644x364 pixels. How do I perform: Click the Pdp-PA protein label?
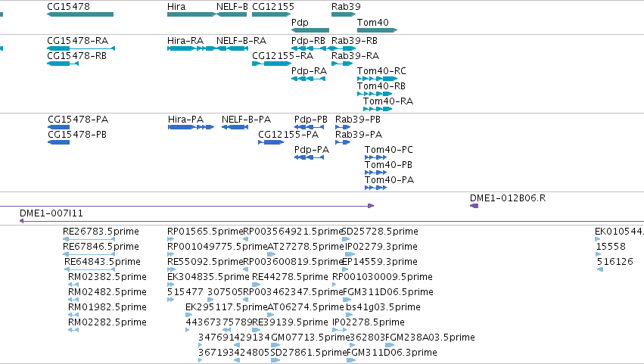[x=312, y=150]
